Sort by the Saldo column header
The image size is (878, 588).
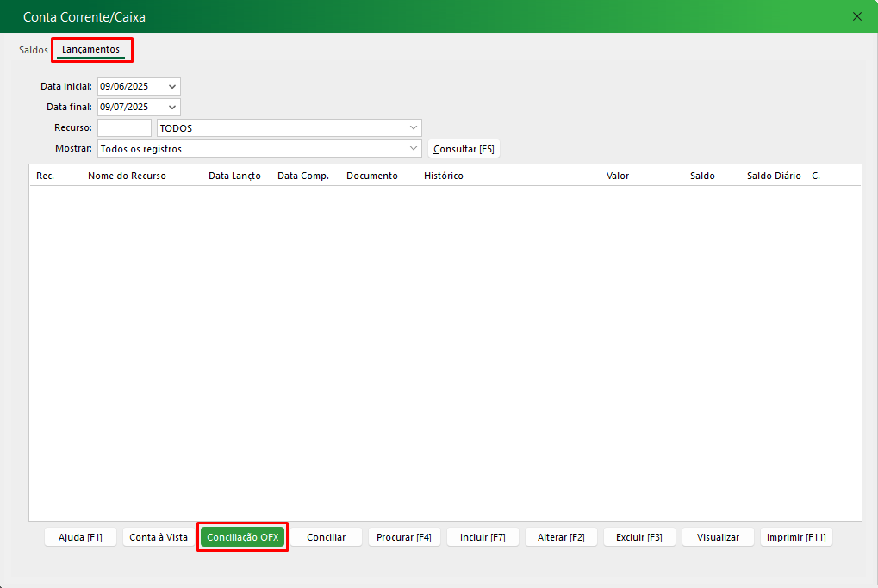tap(702, 176)
